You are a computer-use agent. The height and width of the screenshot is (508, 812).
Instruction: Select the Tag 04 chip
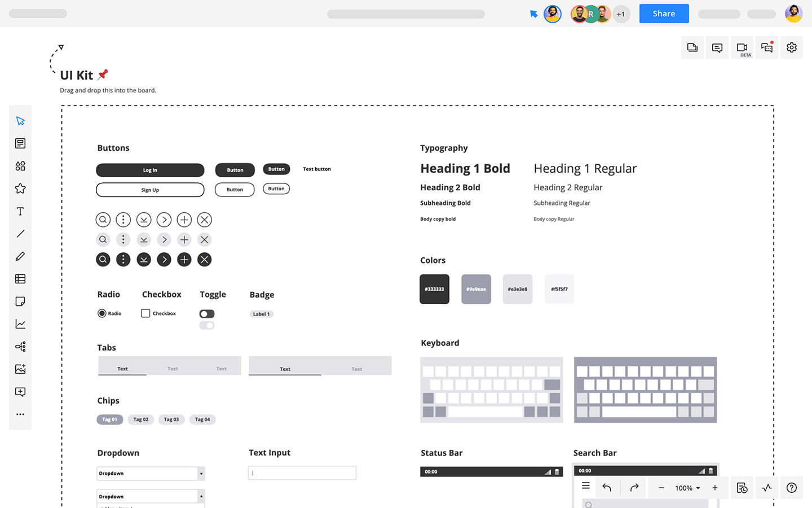coord(202,419)
